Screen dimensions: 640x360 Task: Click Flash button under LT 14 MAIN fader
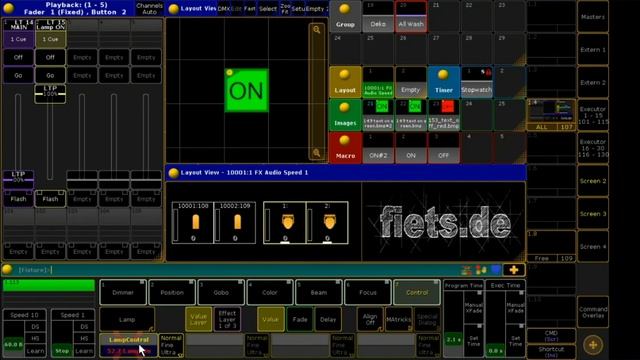pyautogui.click(x=18, y=199)
